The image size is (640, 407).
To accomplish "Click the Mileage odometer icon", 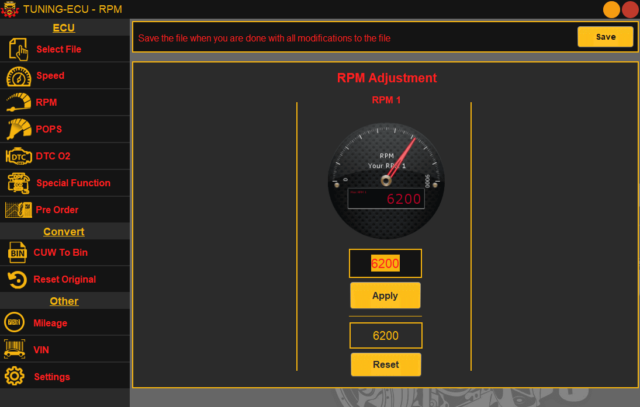I will [14, 322].
